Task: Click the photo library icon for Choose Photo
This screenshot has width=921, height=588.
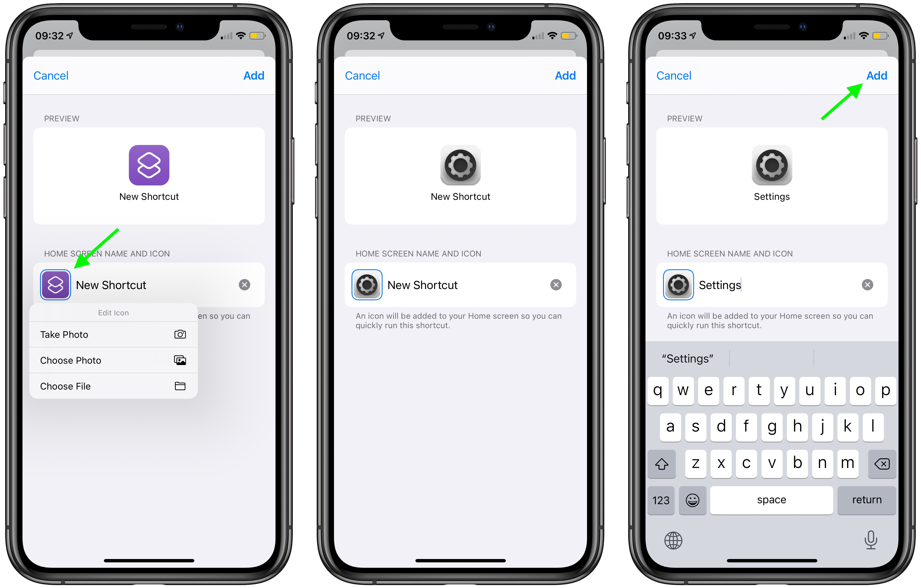Action: [179, 361]
